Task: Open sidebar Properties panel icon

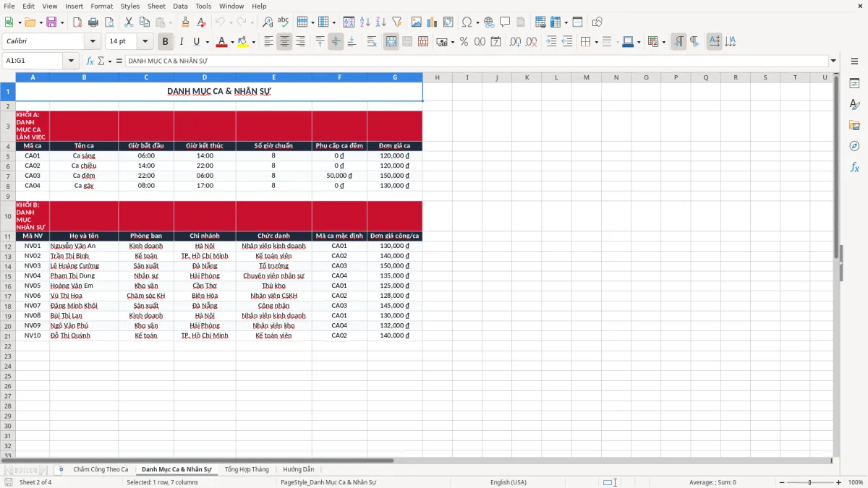Action: [854, 84]
